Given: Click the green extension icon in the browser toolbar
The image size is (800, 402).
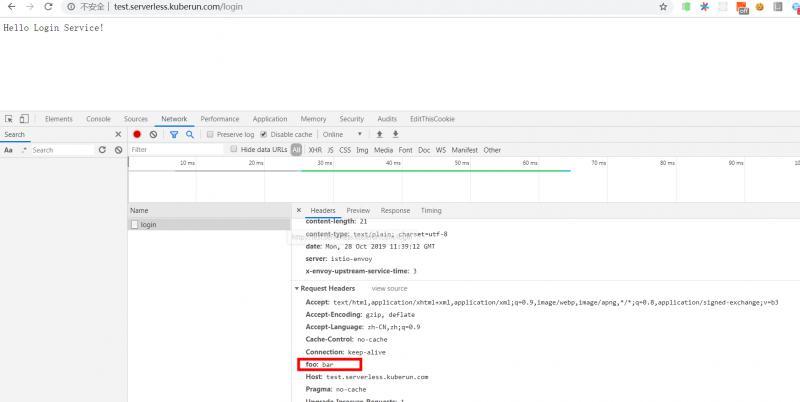Looking at the screenshot, I should tap(687, 7).
